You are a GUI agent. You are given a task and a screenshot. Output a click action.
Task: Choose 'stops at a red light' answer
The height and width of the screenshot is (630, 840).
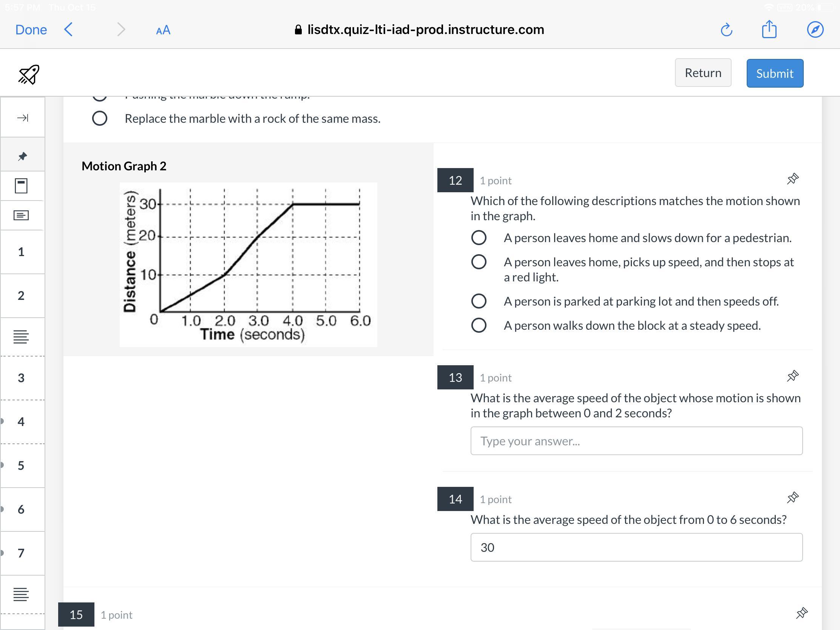479,262
